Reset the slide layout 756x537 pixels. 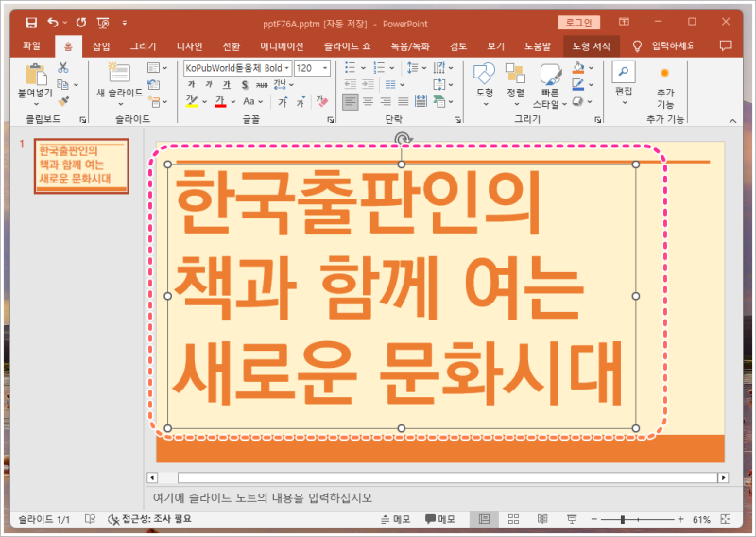(x=154, y=84)
